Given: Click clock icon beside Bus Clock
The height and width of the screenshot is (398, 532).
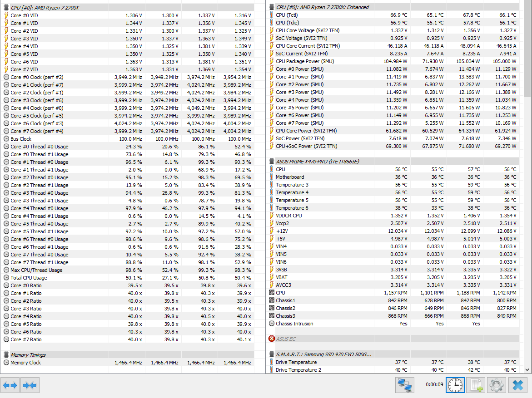Looking at the screenshot, I should pyautogui.click(x=6, y=139).
